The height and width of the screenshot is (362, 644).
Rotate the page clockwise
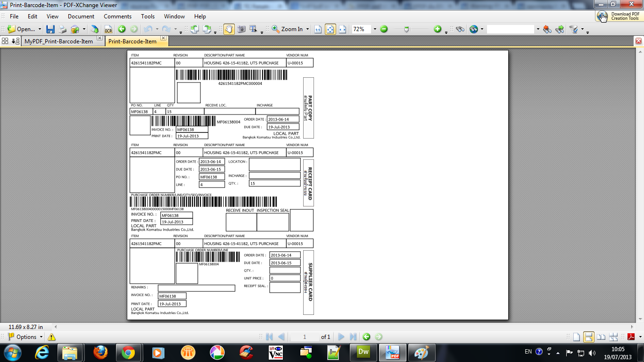coord(207,29)
